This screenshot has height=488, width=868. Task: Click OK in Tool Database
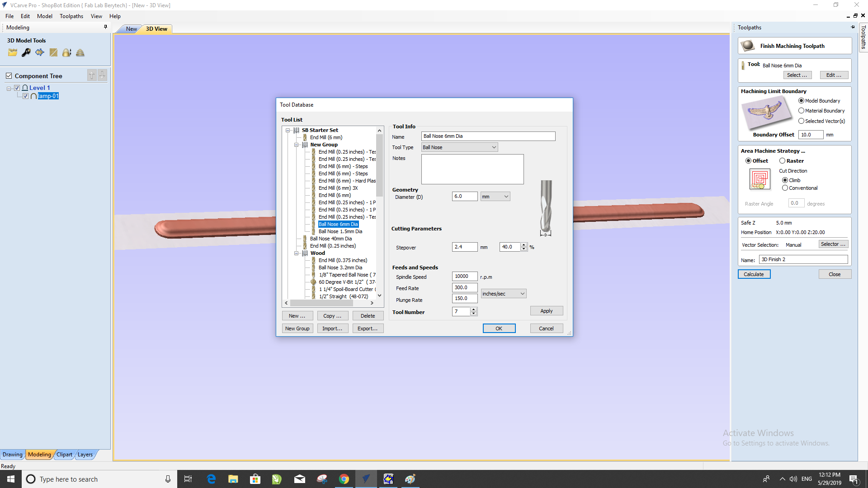(499, 328)
